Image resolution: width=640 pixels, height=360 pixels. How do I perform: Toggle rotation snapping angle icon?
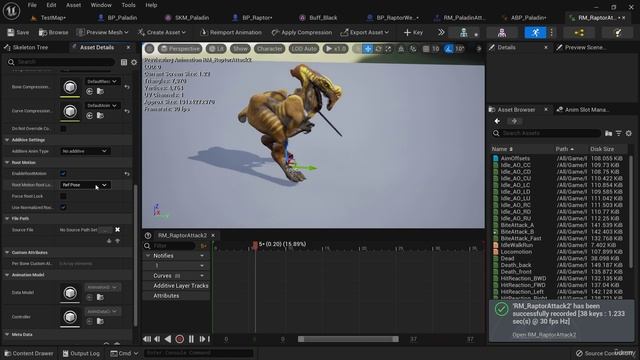(x=449, y=49)
